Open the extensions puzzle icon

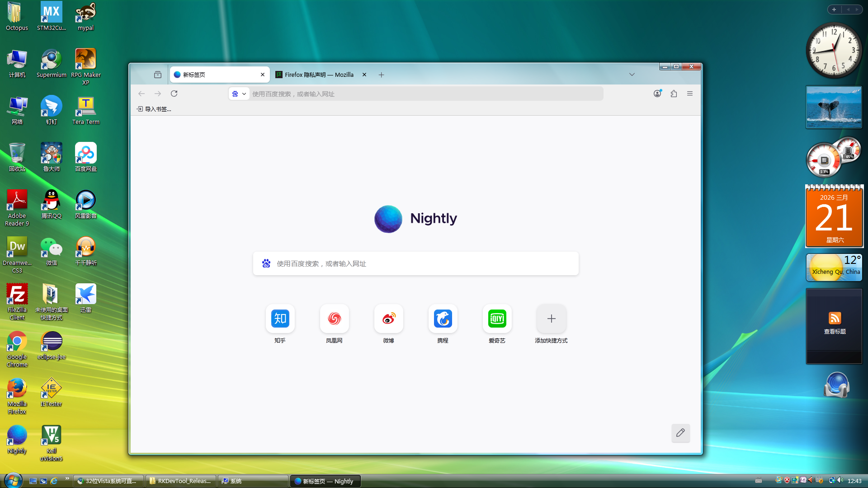[674, 94]
